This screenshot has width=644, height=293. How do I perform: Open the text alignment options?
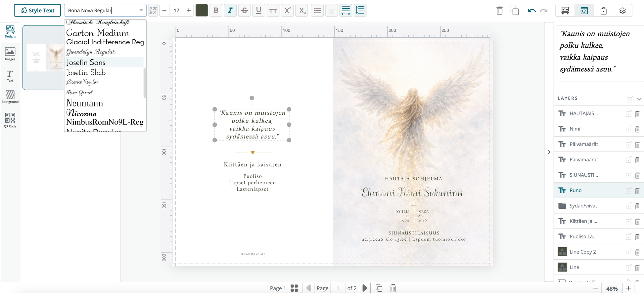point(332,11)
